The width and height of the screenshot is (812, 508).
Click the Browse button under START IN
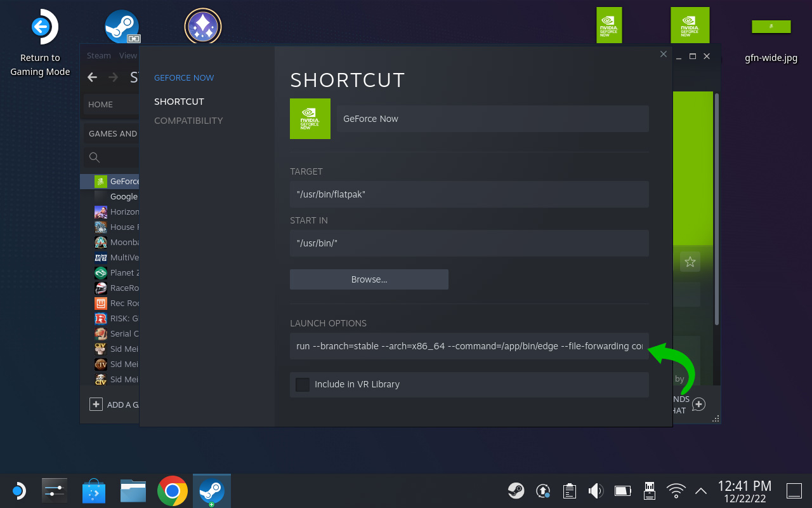tap(369, 279)
